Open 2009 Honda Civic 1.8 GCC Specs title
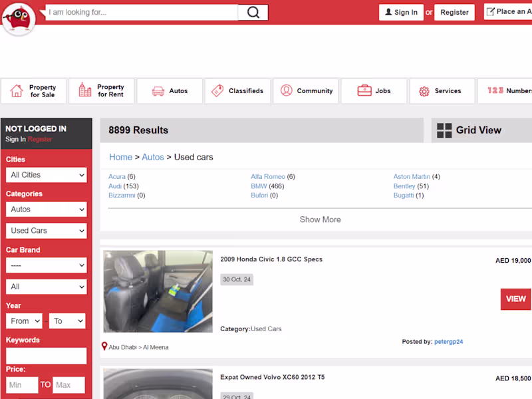532x399 pixels. coord(271,259)
